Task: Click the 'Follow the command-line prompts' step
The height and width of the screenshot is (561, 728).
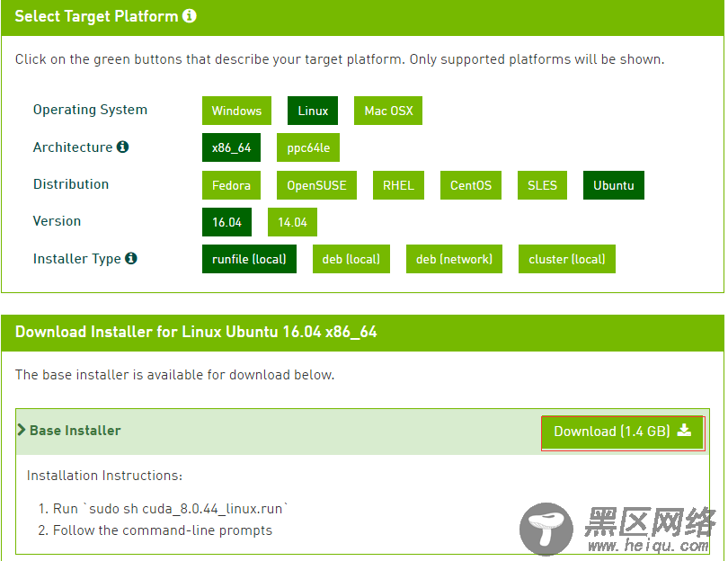Action: point(163,530)
